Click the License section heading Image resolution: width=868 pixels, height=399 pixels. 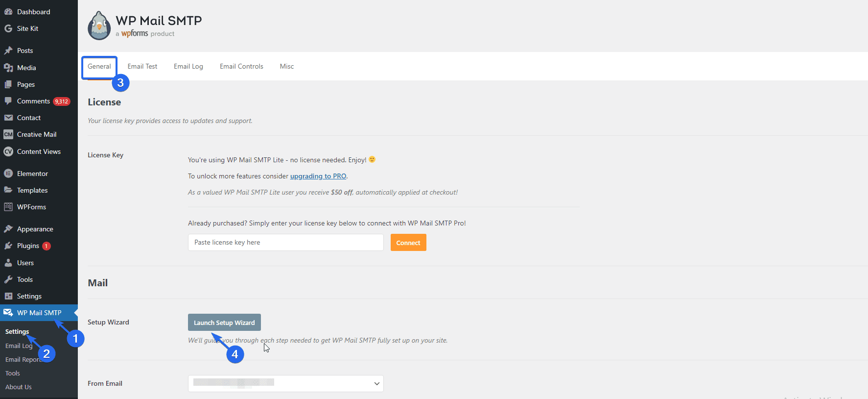pyautogui.click(x=104, y=102)
